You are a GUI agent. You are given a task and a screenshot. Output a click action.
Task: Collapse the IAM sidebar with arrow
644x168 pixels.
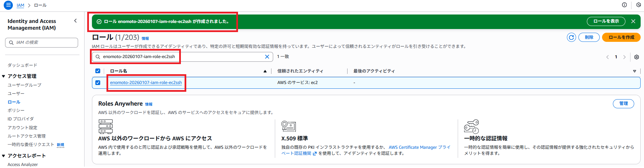[x=75, y=21]
